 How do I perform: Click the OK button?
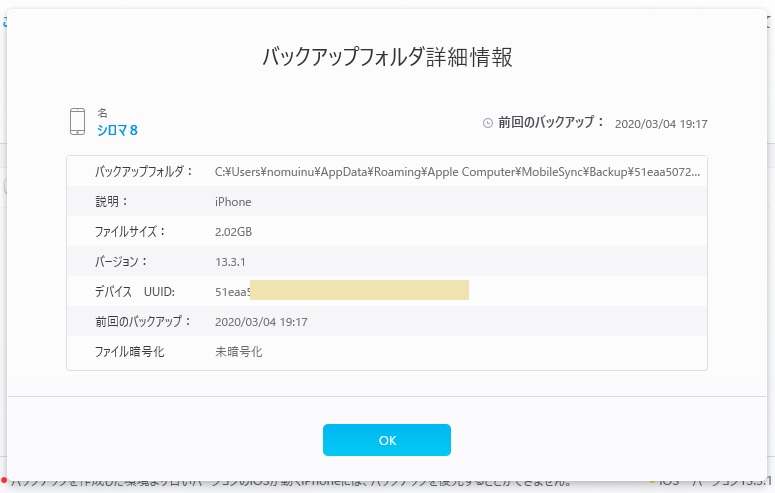[387, 440]
